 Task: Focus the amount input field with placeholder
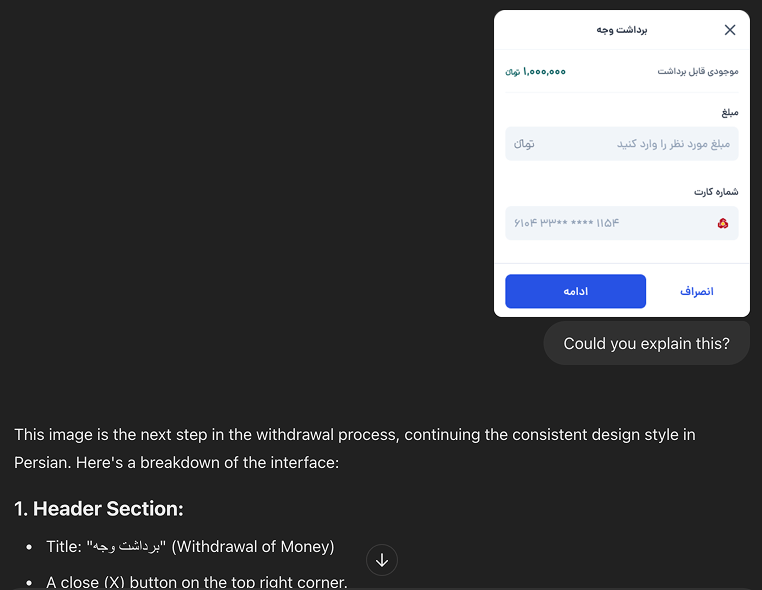(x=640, y=144)
